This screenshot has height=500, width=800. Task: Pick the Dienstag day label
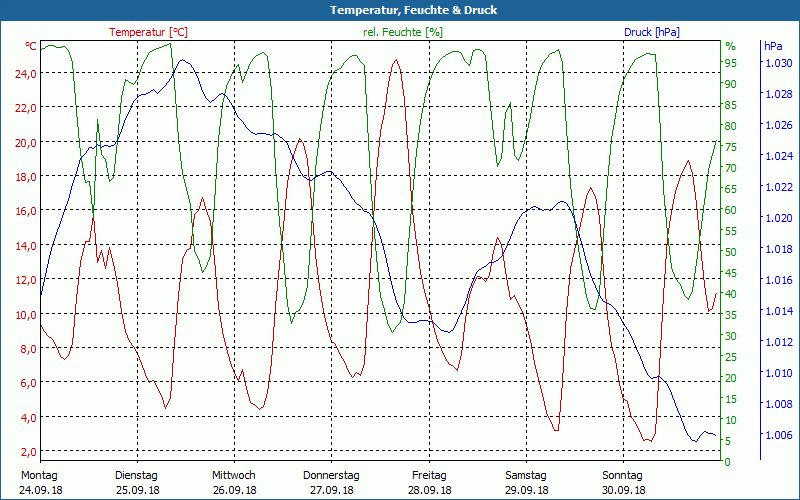136,475
